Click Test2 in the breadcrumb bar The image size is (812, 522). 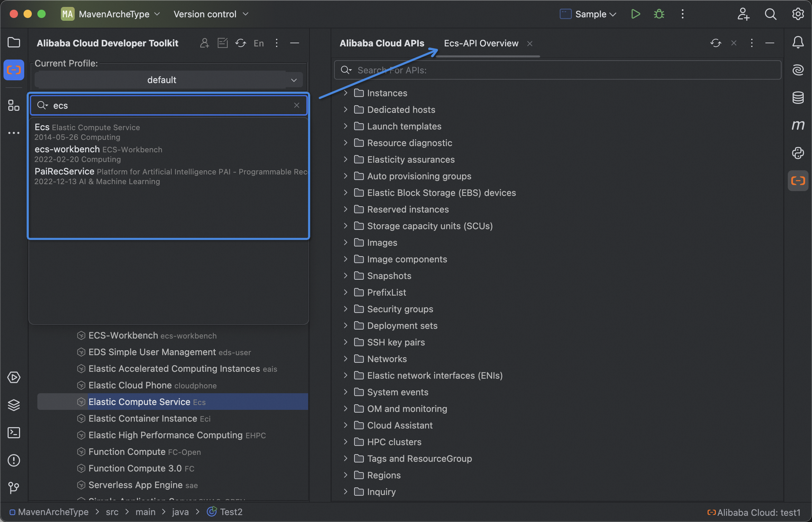[x=225, y=512]
